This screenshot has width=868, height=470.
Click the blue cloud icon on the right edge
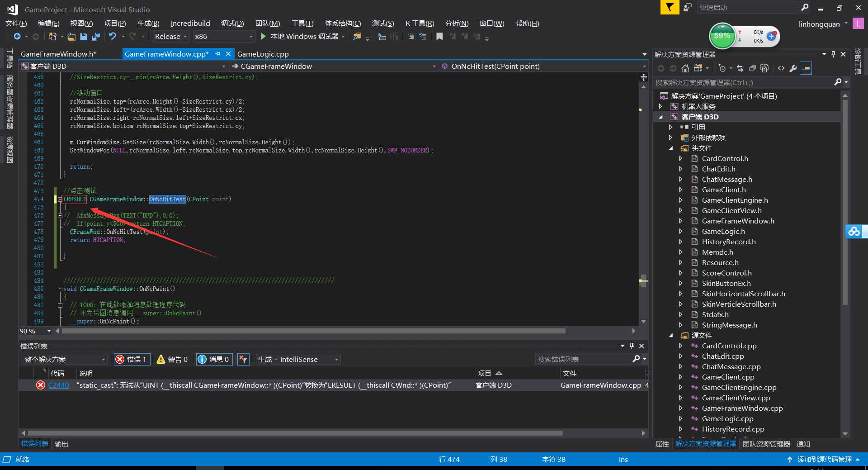[854, 231]
